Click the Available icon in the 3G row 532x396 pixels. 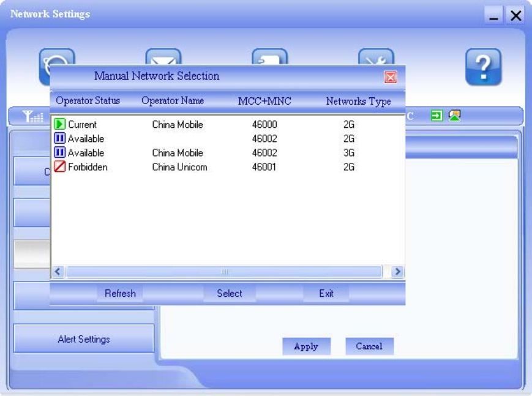[x=59, y=152]
